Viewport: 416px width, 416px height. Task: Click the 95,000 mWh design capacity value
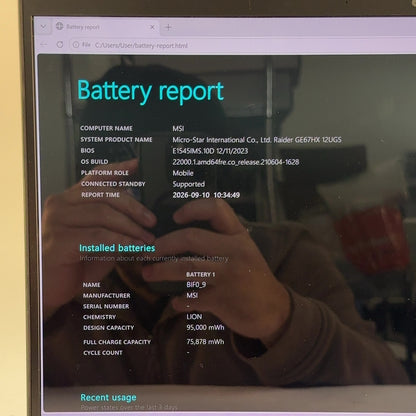pos(205,328)
